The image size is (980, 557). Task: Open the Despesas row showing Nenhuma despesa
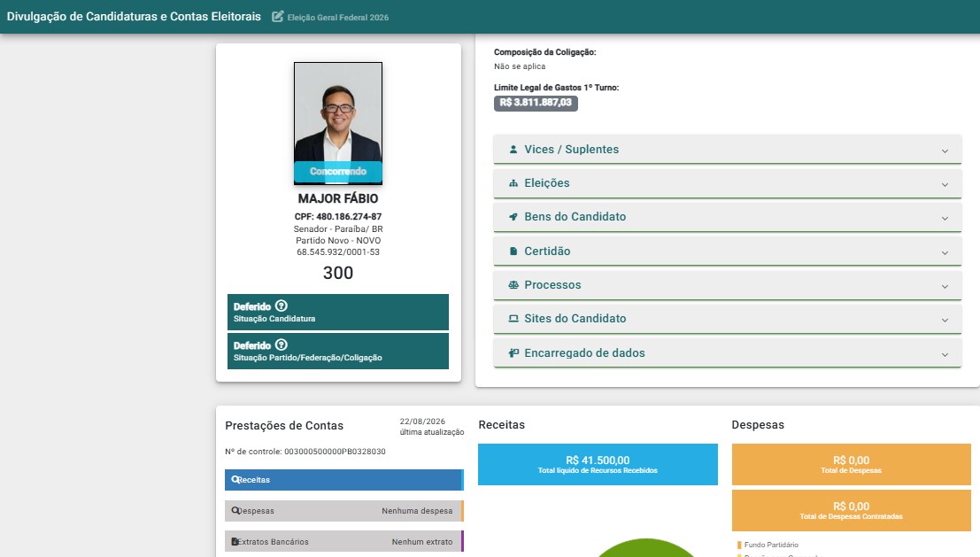[344, 511]
